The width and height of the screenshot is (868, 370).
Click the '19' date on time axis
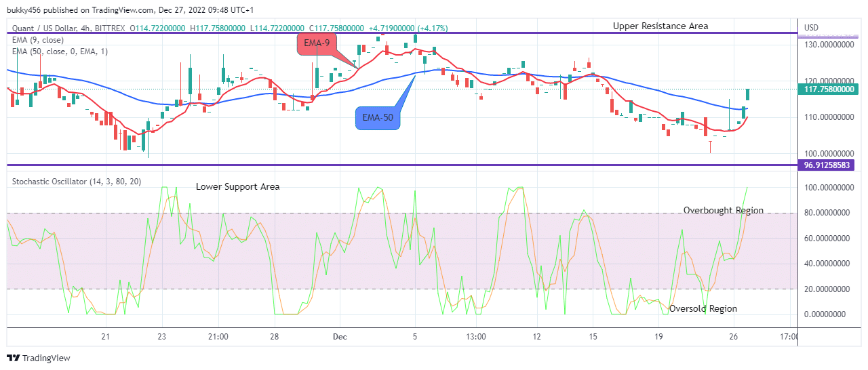(x=658, y=336)
